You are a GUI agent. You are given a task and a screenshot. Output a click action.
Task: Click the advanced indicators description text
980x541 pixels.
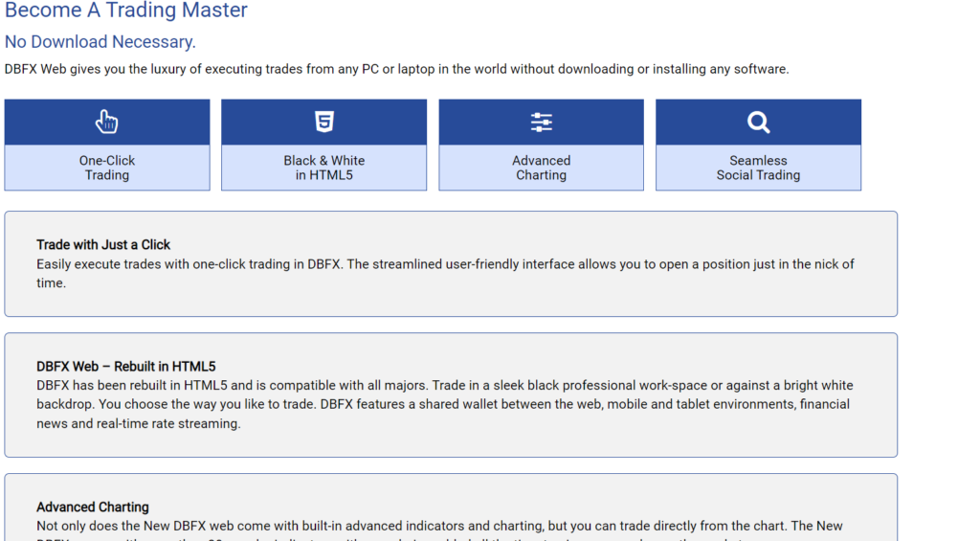point(439,530)
